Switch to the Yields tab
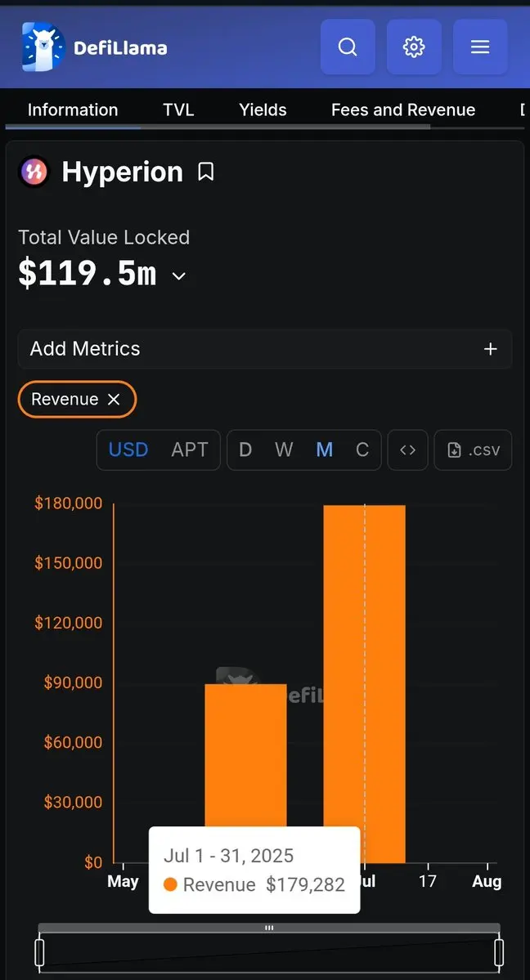Viewport: 530px width, 980px height. (x=263, y=110)
